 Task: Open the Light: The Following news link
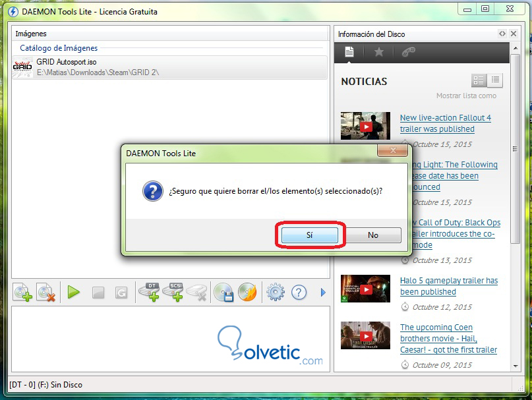click(x=455, y=176)
